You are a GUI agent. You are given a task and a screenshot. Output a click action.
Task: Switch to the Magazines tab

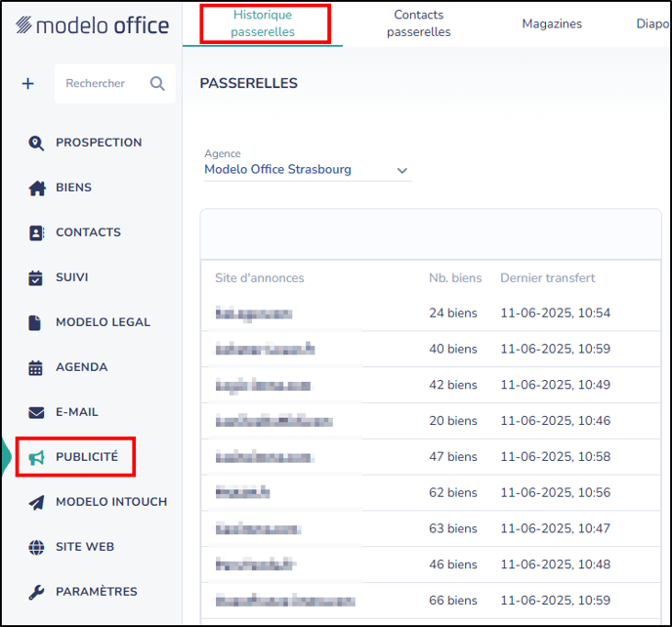pyautogui.click(x=552, y=23)
